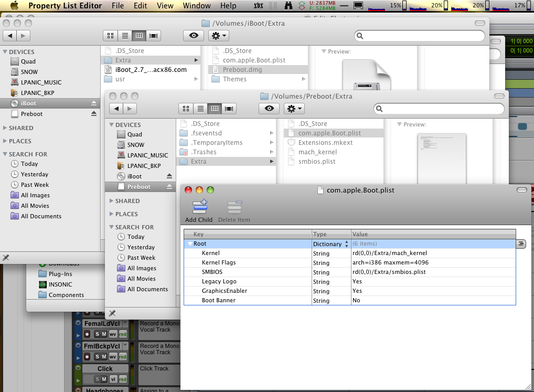Image resolution: width=534 pixels, height=392 pixels.
Task: Eject Preboot volume in iBoot window sidebar
Action: pos(94,114)
